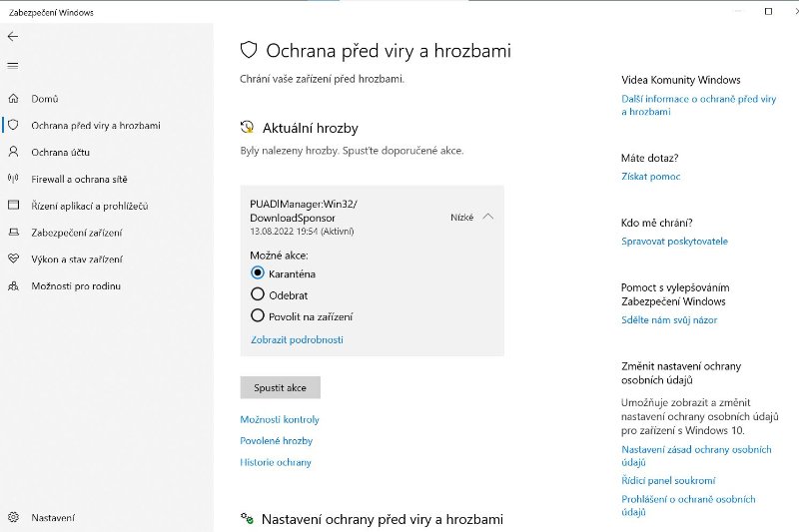Open the hamburger navigation menu icon
This screenshot has width=799, height=532.
tap(13, 66)
